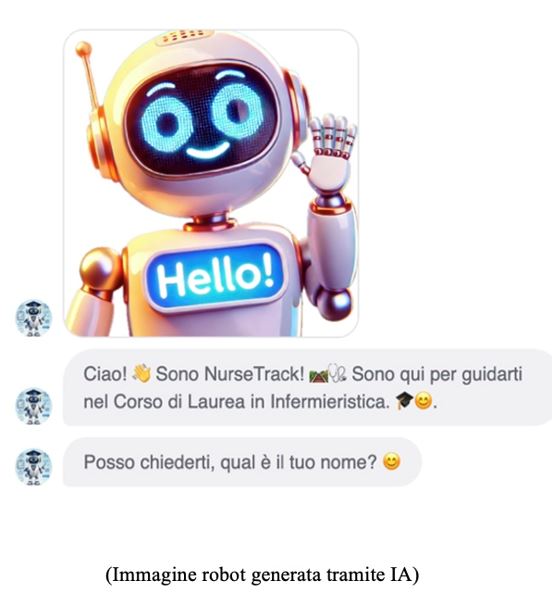This screenshot has height=597, width=552.
Task: Click the graduation cap emoji
Action: pos(404,401)
